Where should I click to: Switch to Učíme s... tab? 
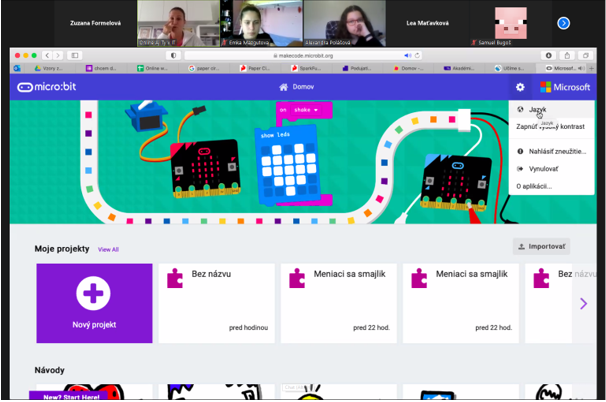tap(510, 68)
